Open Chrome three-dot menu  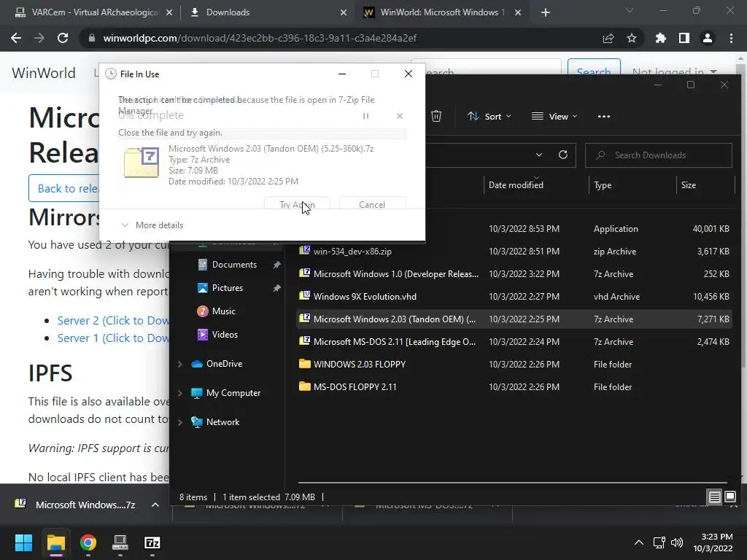(731, 38)
